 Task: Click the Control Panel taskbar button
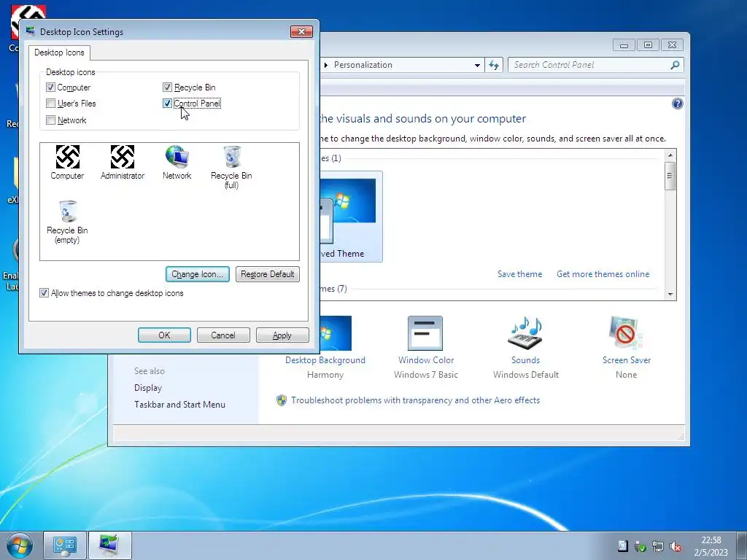coord(65,545)
